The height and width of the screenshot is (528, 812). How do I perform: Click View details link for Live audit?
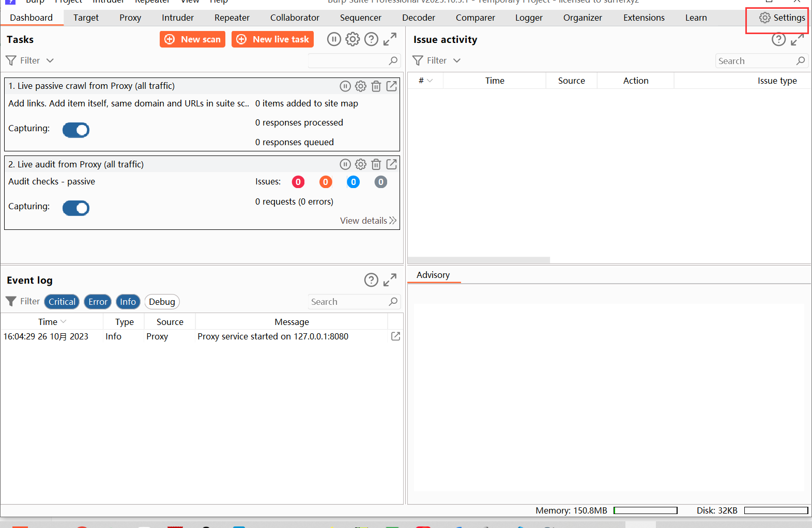click(x=368, y=221)
